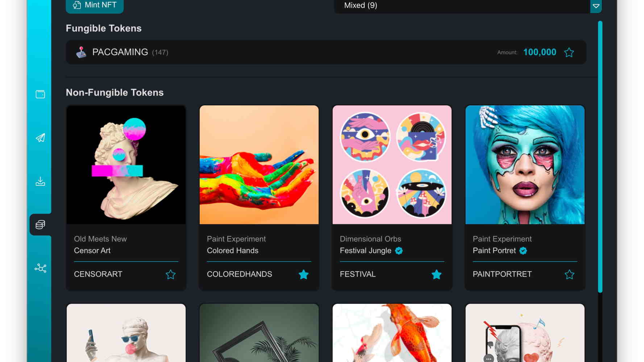This screenshot has height=362, width=644.
Task: Favorite the PAINTPORTRET star
Action: pos(569,274)
